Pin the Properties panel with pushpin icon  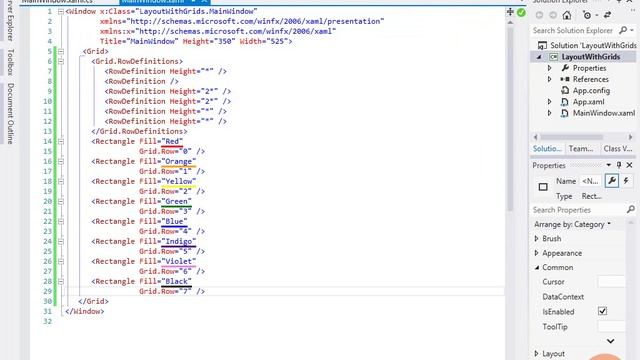[619, 165]
